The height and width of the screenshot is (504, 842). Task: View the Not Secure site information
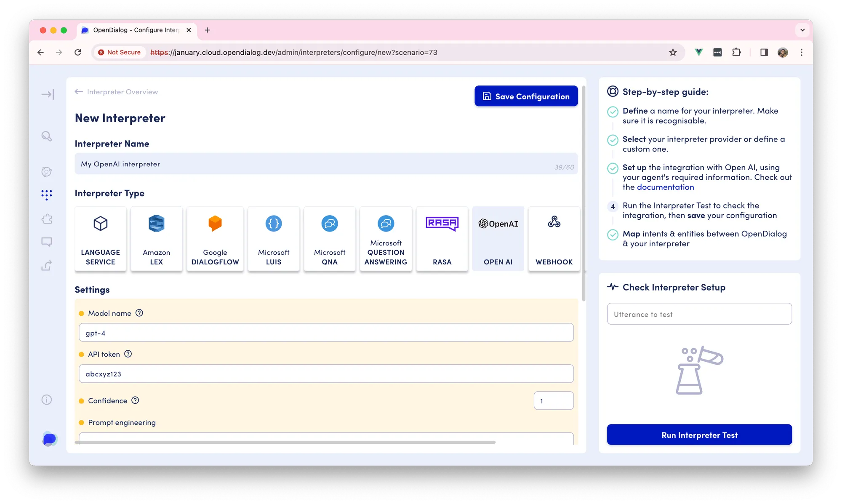click(x=120, y=52)
